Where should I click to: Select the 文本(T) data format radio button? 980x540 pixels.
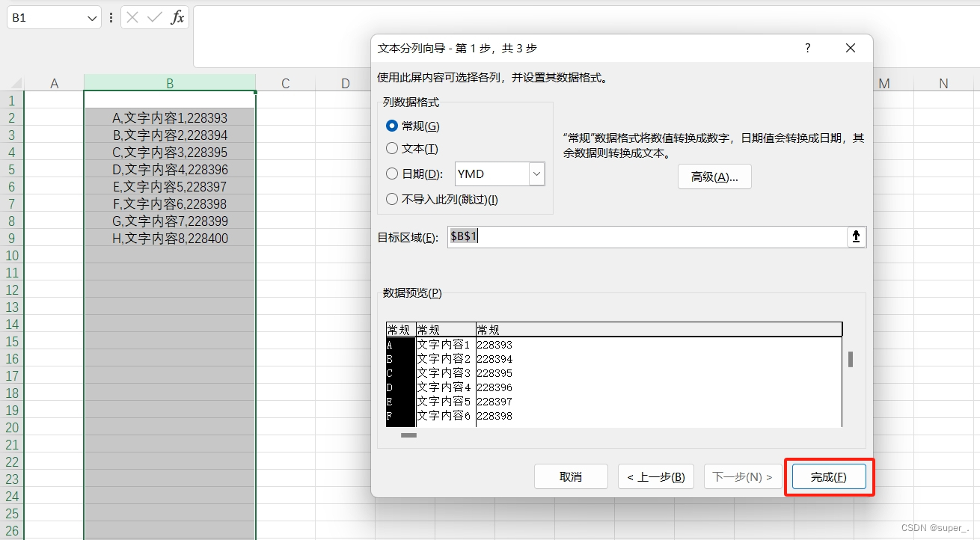(x=392, y=148)
